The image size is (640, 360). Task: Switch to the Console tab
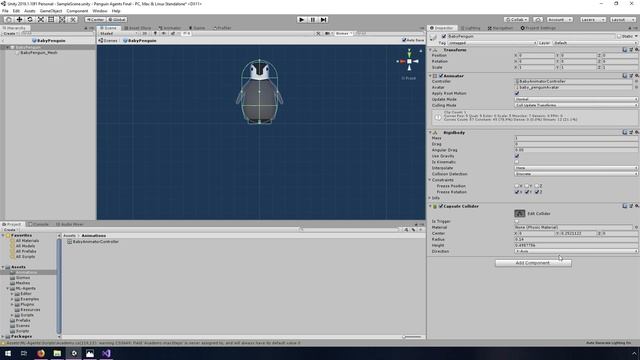coord(39,224)
